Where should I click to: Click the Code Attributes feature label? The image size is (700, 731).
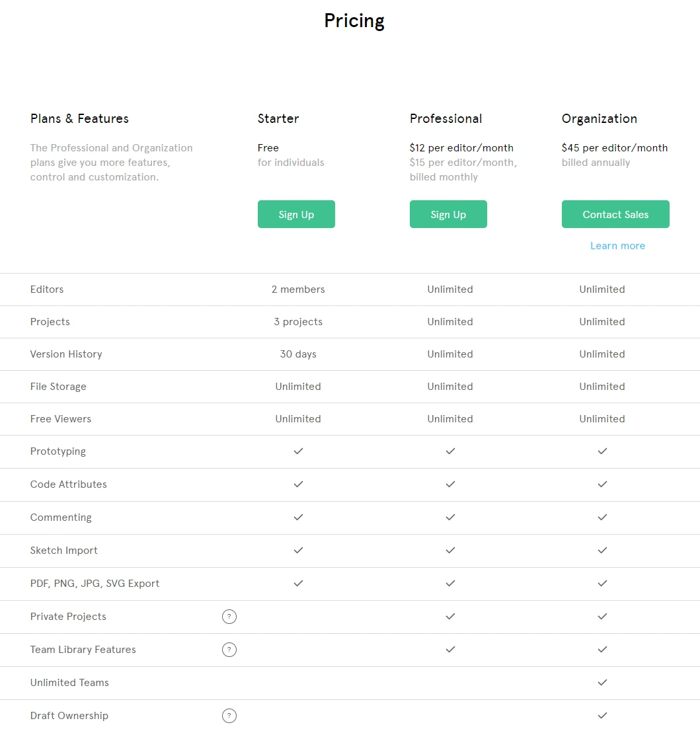(69, 484)
